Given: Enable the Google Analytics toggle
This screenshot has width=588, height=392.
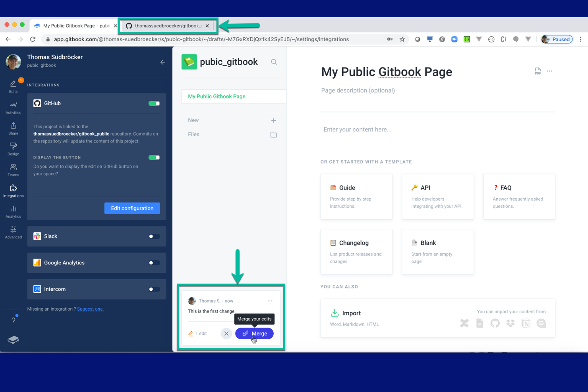Looking at the screenshot, I should pos(154,263).
